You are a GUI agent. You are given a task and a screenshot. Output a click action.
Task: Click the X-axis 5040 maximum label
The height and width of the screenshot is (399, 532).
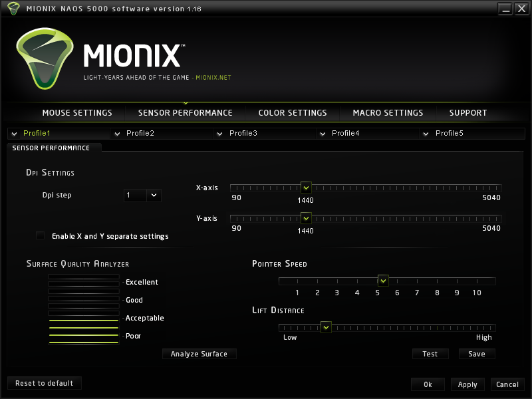click(491, 198)
